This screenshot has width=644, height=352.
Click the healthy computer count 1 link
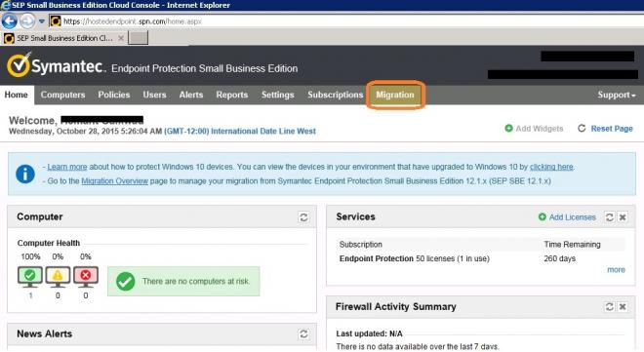(x=30, y=295)
